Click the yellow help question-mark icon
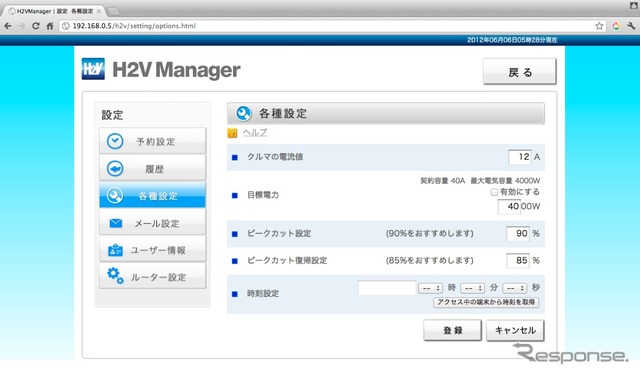Image resolution: width=640 pixels, height=375 pixels. click(x=232, y=133)
